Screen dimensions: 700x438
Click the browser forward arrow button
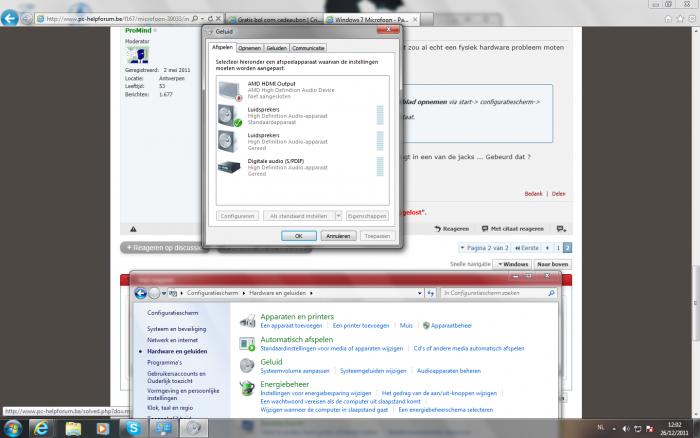(x=27, y=19)
